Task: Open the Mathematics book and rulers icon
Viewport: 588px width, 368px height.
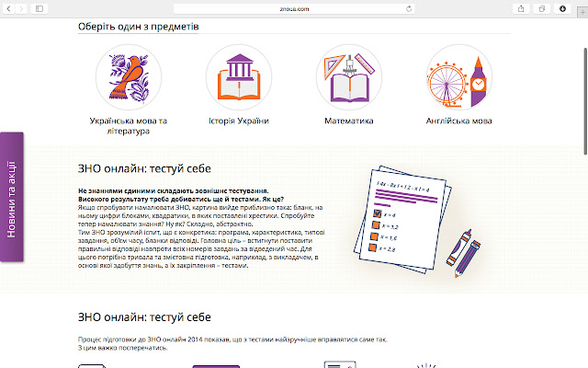Action: coord(349,77)
